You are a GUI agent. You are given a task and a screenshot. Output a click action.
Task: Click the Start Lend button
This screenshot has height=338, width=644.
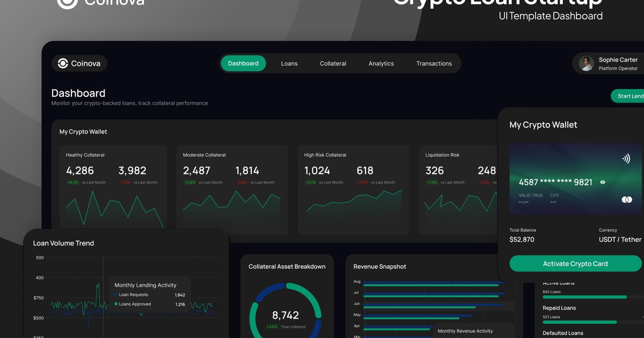629,96
